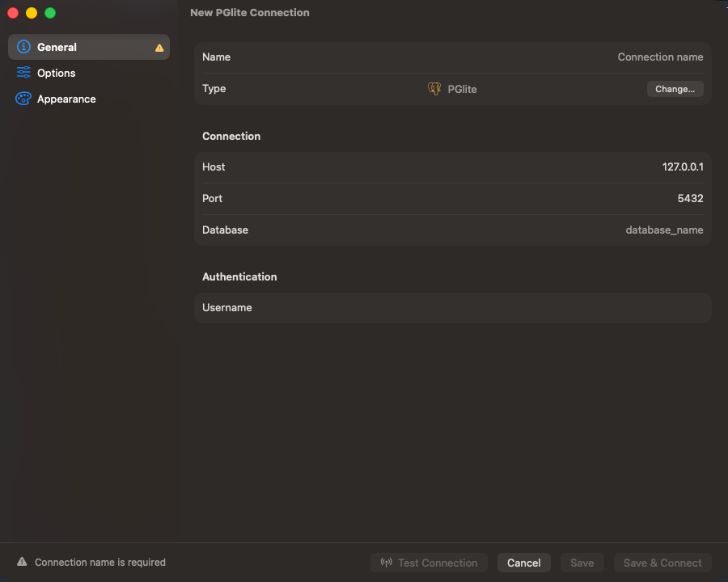Click the Test Connection button

pos(429,563)
